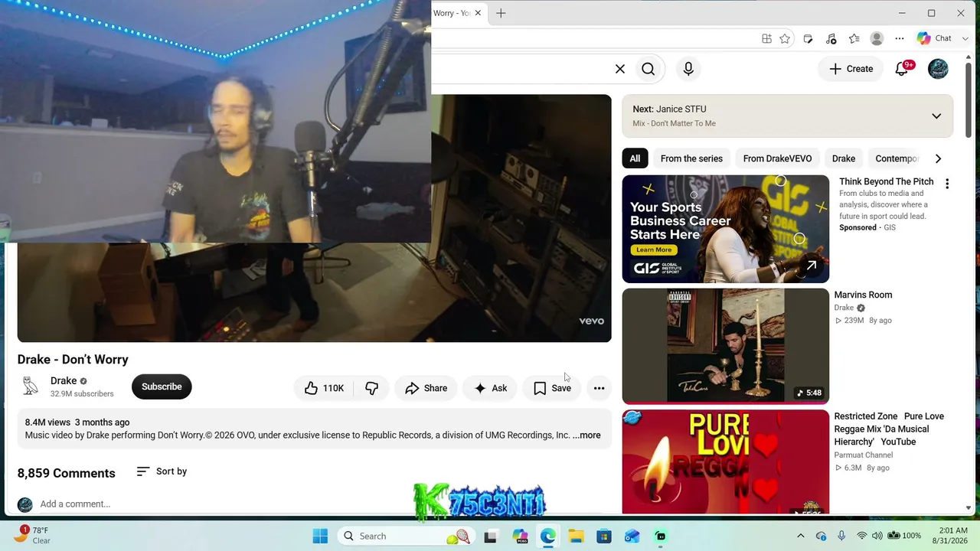Click the GIS sports career ad thumbnail
The height and width of the screenshot is (551, 980).
click(x=725, y=229)
